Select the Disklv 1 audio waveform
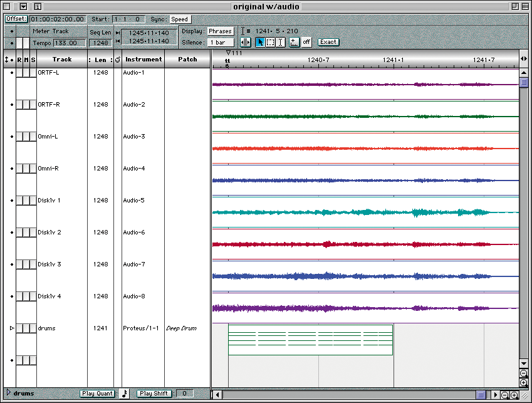Viewport: 532px width, 403px height. (365, 212)
